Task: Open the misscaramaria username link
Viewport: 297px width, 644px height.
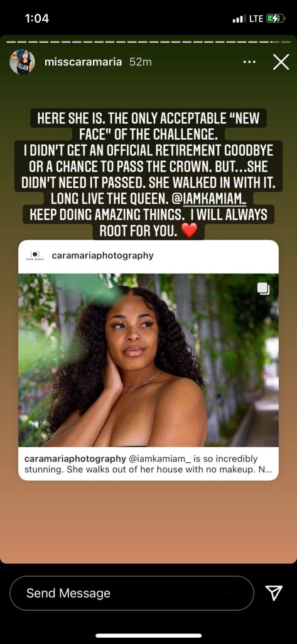Action: click(83, 62)
